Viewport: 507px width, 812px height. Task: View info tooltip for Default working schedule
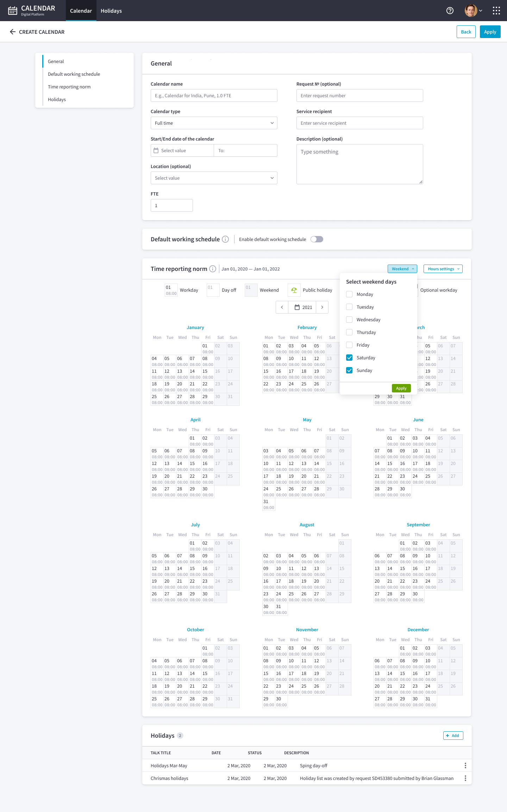point(225,239)
